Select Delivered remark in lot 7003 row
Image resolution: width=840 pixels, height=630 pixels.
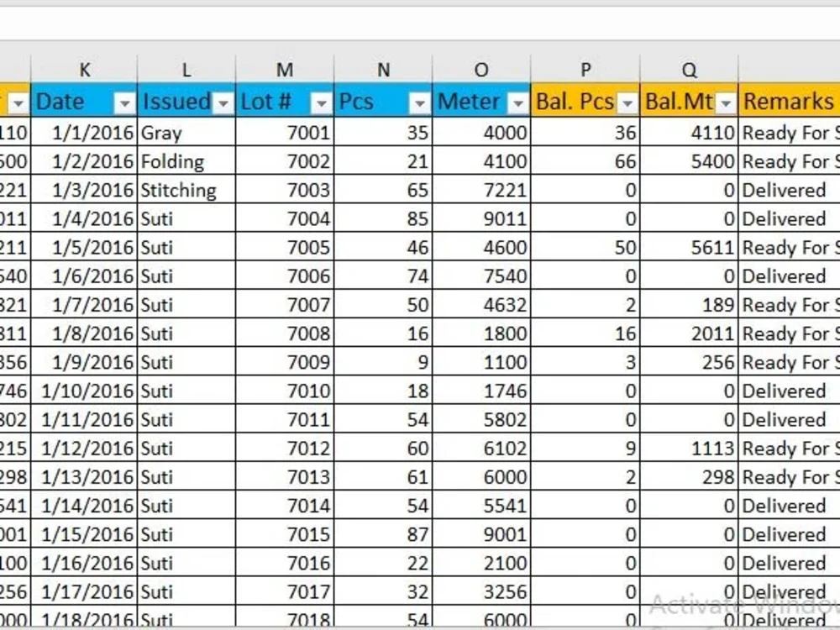pos(789,190)
